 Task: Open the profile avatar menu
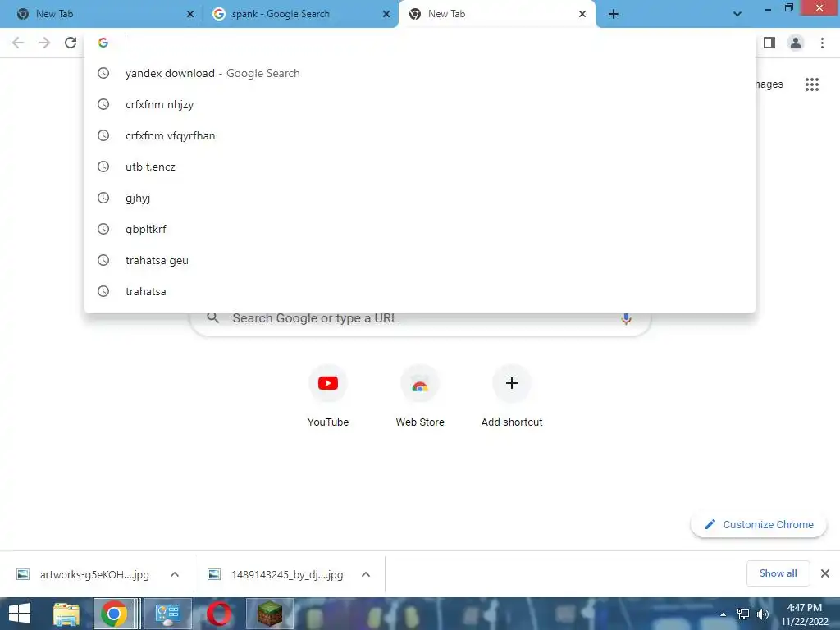click(796, 43)
